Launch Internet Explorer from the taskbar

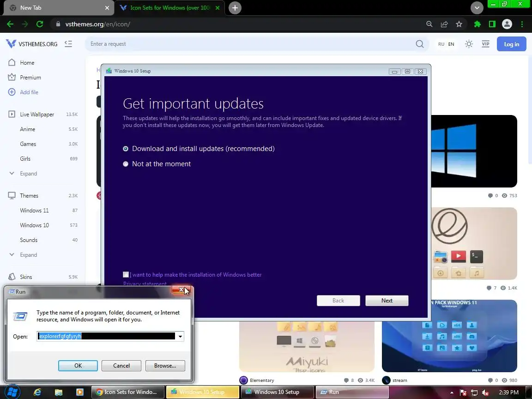(37, 392)
